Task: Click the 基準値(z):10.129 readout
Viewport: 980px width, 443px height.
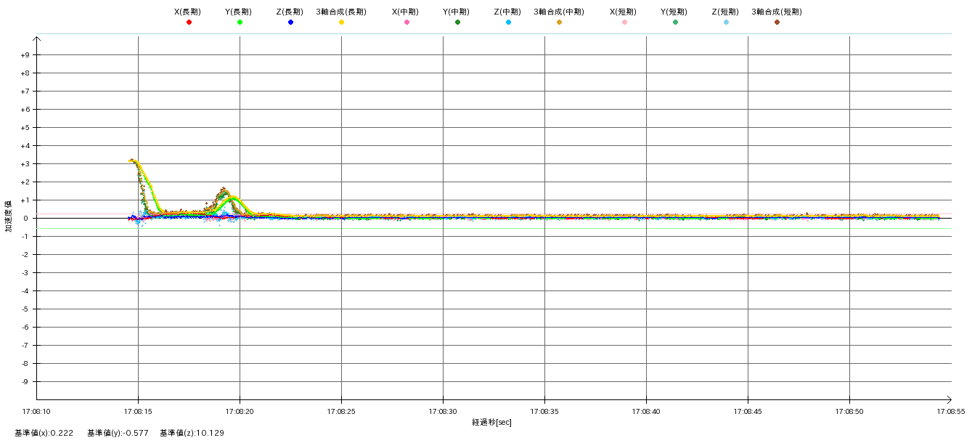Action: click(x=192, y=433)
